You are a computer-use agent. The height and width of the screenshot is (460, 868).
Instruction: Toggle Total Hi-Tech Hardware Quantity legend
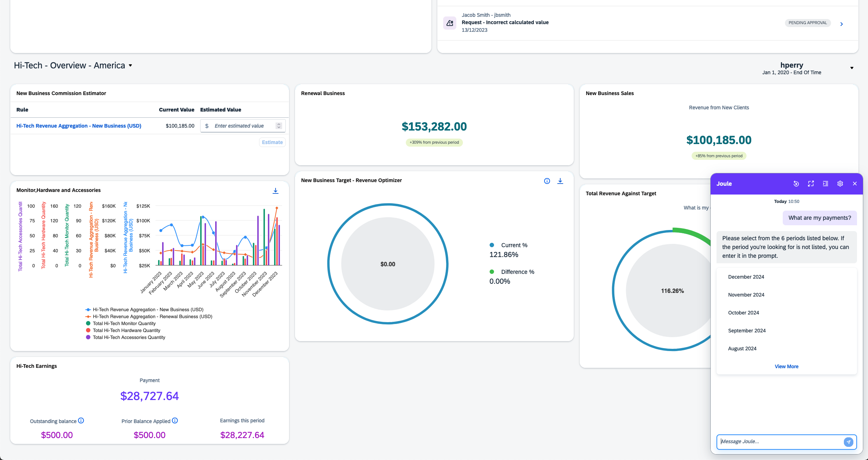click(x=126, y=330)
